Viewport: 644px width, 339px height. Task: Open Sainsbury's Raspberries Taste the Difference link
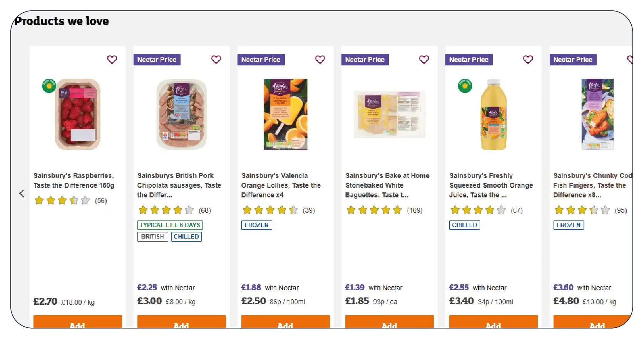tap(74, 180)
